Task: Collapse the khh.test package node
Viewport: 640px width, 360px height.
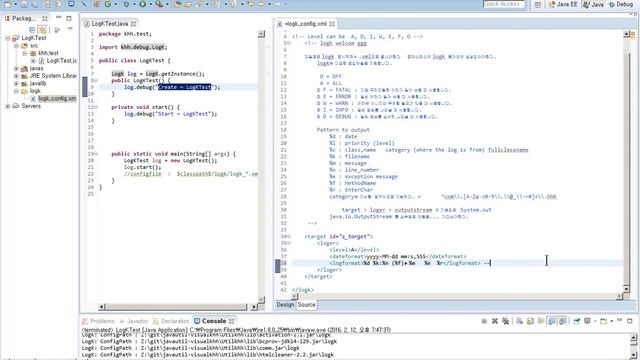Action: [24, 53]
